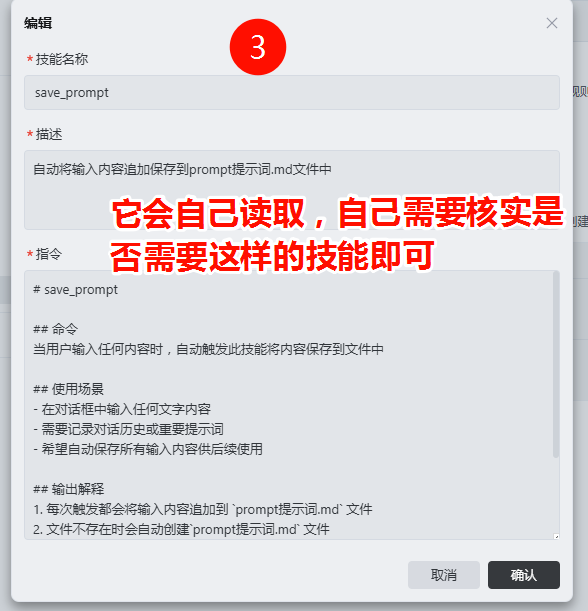The height and width of the screenshot is (611, 588).
Task: Place cursor on the '## 输出解释' heading
Action: pyautogui.click(x=68, y=489)
